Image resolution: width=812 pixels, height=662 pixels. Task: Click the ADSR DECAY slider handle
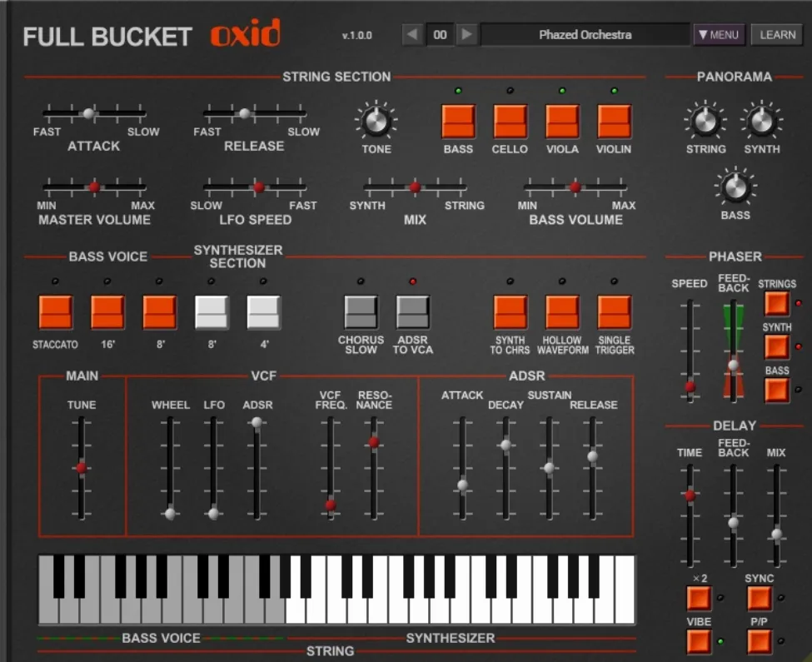[506, 445]
